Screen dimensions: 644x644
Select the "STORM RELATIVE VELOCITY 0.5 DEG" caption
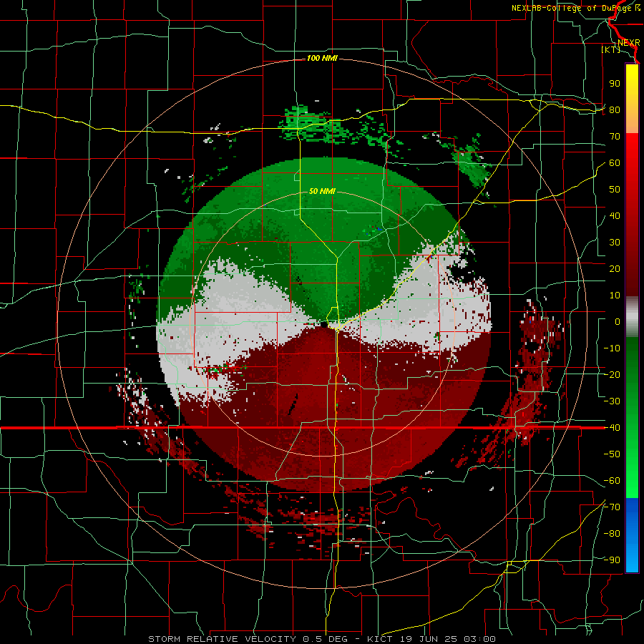coord(248,639)
